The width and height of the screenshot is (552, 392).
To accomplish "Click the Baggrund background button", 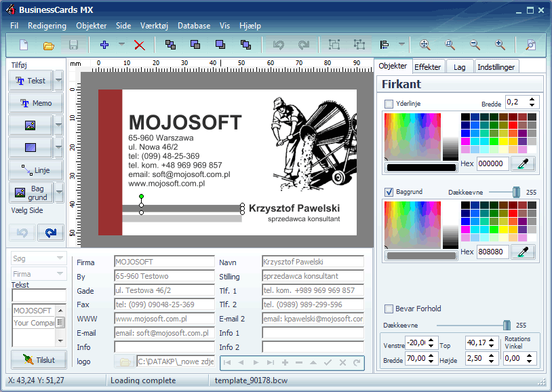I will point(31,193).
